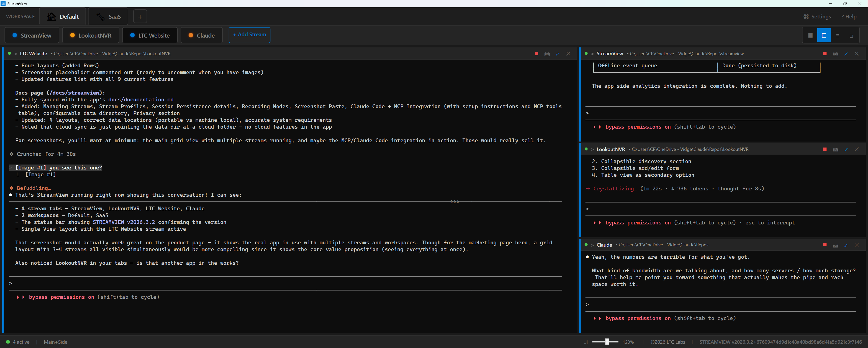Viewport: 868px width, 348px height.
Task: Take a screenshot of the LTC Website pane
Action: 547,54
